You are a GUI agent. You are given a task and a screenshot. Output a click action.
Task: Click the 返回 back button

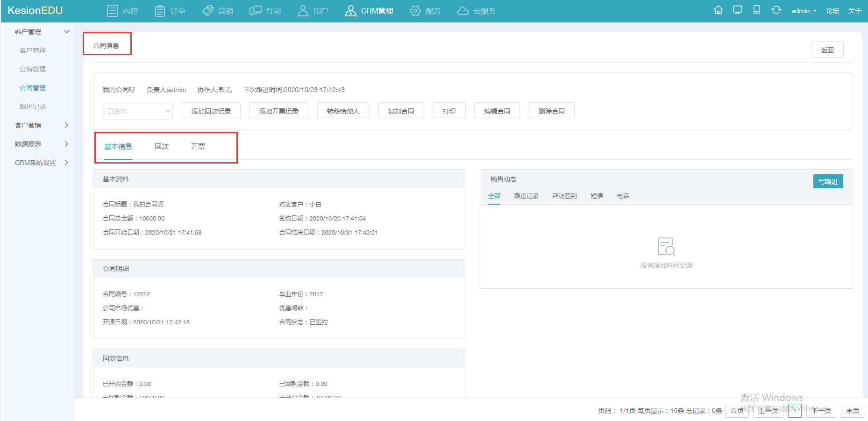(827, 50)
